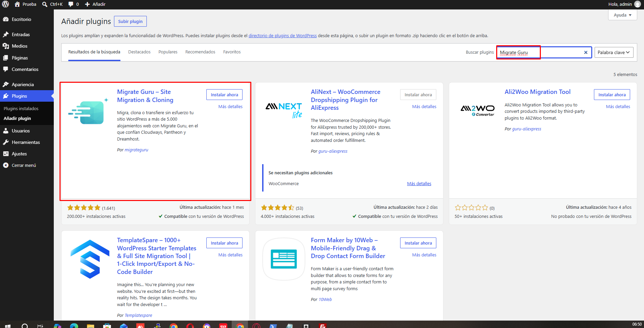Open the directorio de plugins de WordPress link
The image size is (644, 328).
(x=282, y=35)
